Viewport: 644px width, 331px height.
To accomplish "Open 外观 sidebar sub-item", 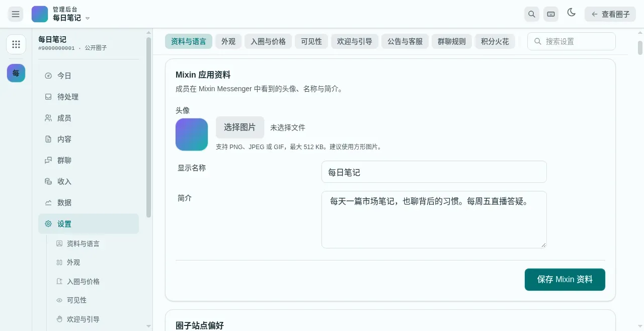I will 68,262.
